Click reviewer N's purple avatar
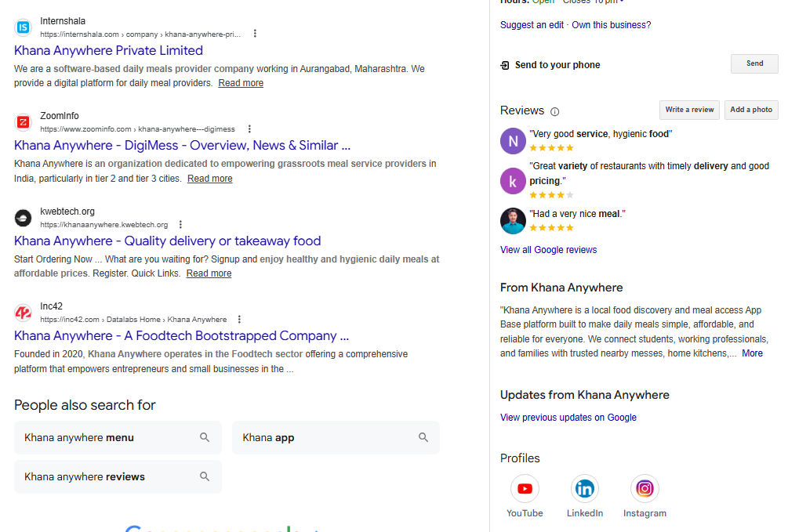Screen dimensions: 788x532 513,141
